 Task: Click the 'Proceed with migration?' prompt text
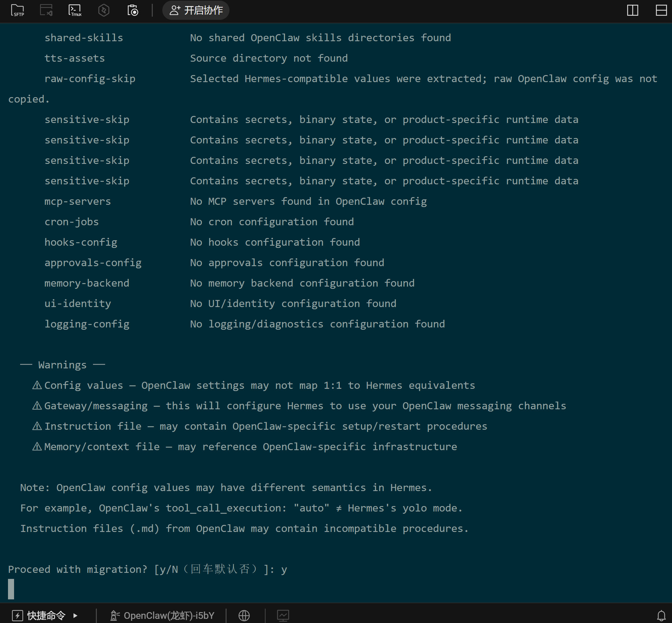tap(78, 569)
